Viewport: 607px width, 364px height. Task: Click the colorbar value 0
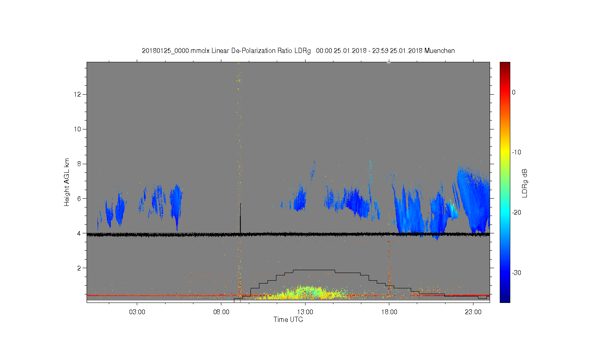514,92
